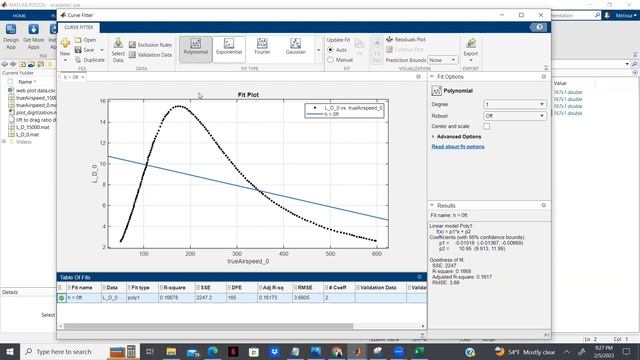640x360 pixels.
Task: Sort by RMSE column header
Action: [x=307, y=288]
